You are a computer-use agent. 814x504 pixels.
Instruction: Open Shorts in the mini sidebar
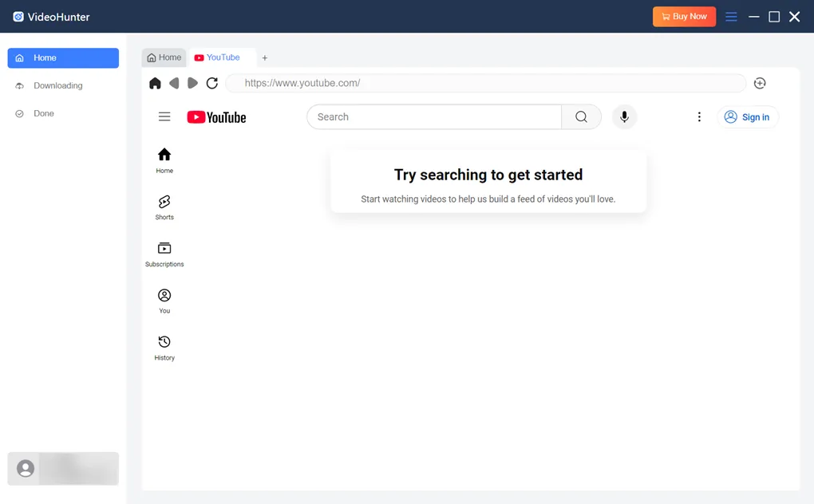pyautogui.click(x=164, y=207)
